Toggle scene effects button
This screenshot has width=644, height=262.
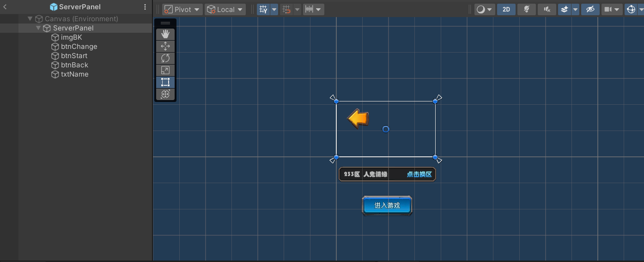coord(565,9)
